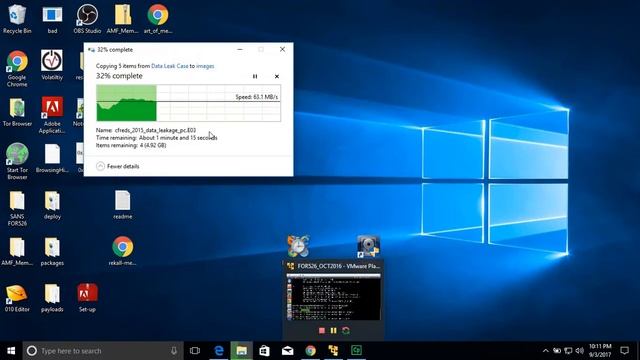Open the Windows Start menu
This screenshot has width=640, height=360.
click(11, 351)
